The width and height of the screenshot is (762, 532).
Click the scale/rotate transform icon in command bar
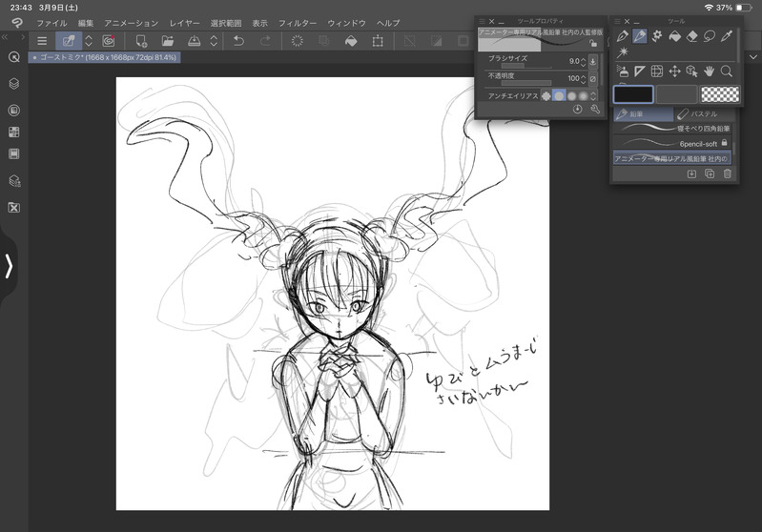(378, 41)
